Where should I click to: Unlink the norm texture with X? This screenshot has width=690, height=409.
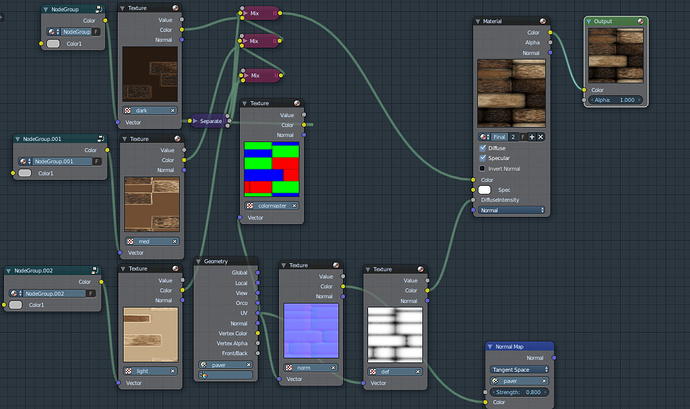(333, 368)
